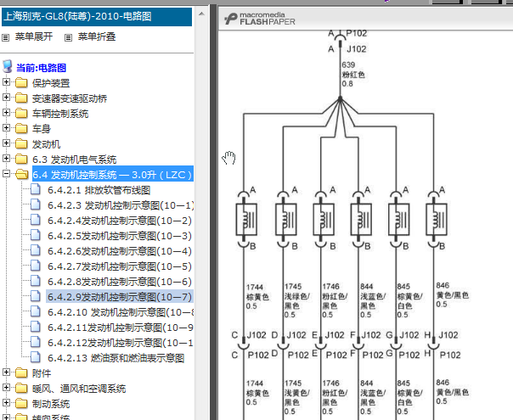Expand the 发动机 folder node
Screen dimensions: 513x420
coord(6,143)
